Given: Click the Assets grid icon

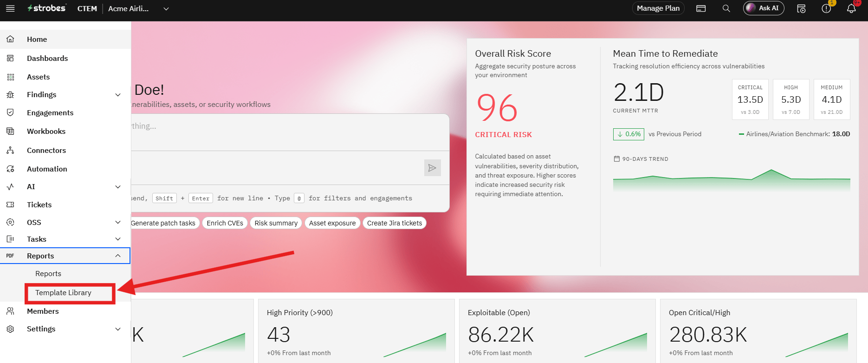Looking at the screenshot, I should 10,77.
